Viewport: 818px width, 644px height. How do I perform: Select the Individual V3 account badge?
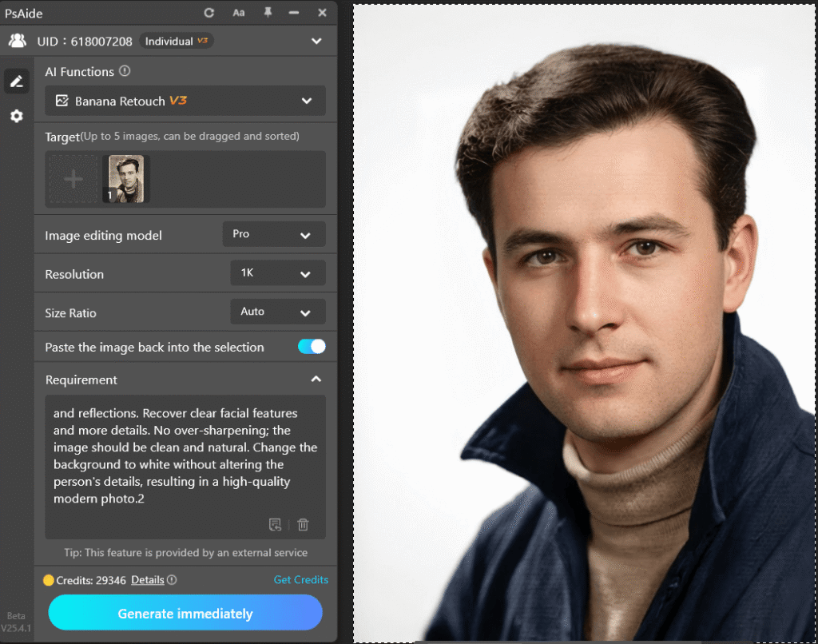(x=176, y=40)
